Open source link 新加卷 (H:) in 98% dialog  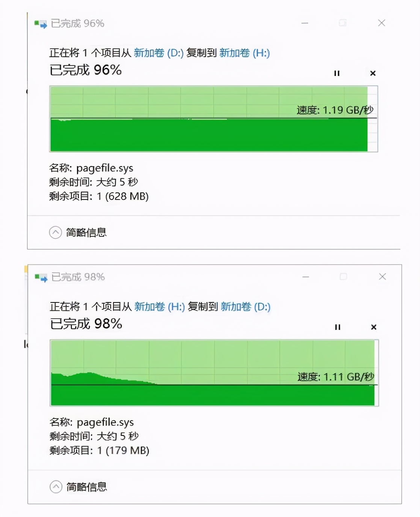coord(160,307)
